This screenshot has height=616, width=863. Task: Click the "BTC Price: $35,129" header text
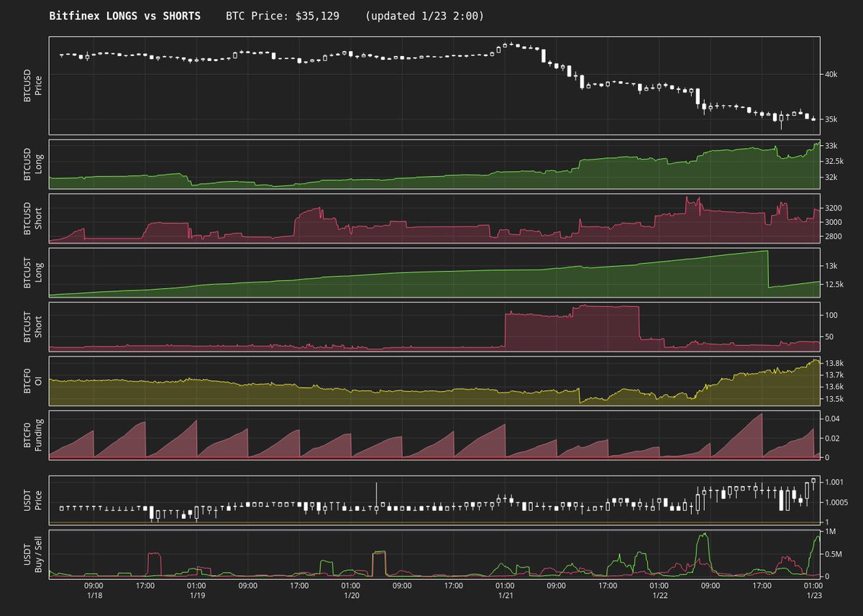(x=283, y=16)
